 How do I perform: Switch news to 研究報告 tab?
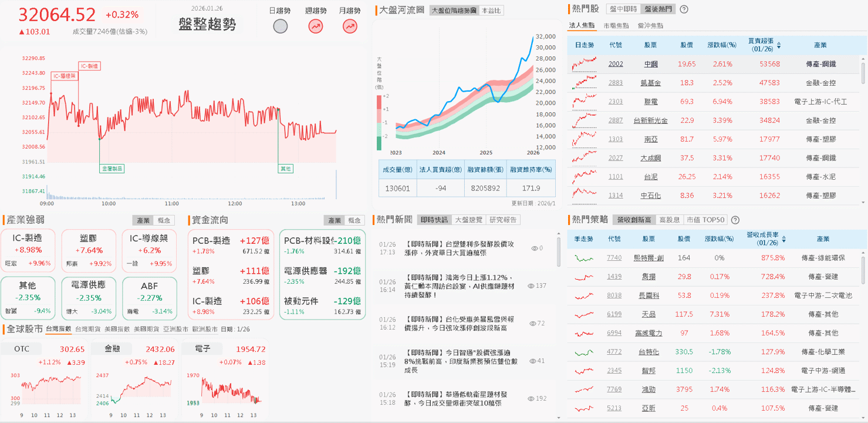tap(503, 220)
